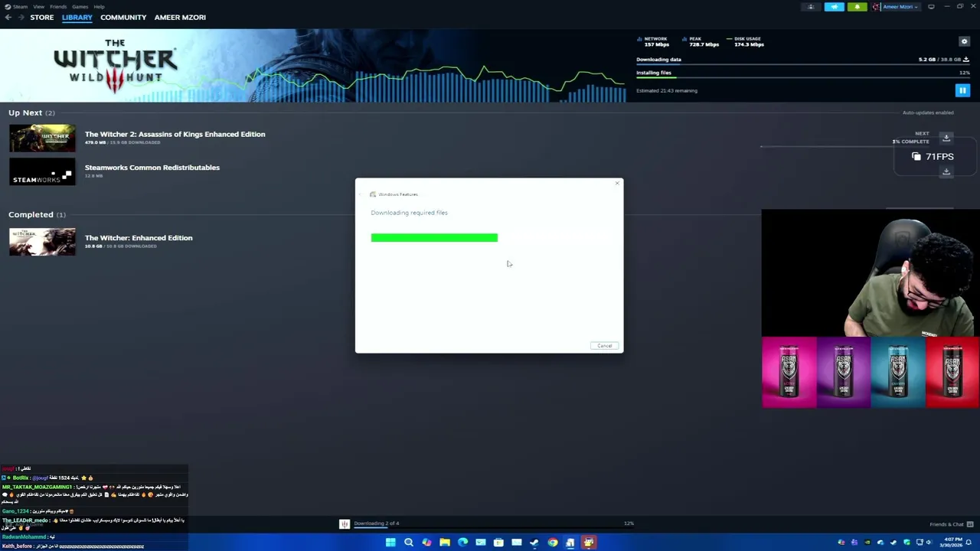
Task: Click the Witcher 3 Wild Hunt banner logo
Action: click(115, 65)
